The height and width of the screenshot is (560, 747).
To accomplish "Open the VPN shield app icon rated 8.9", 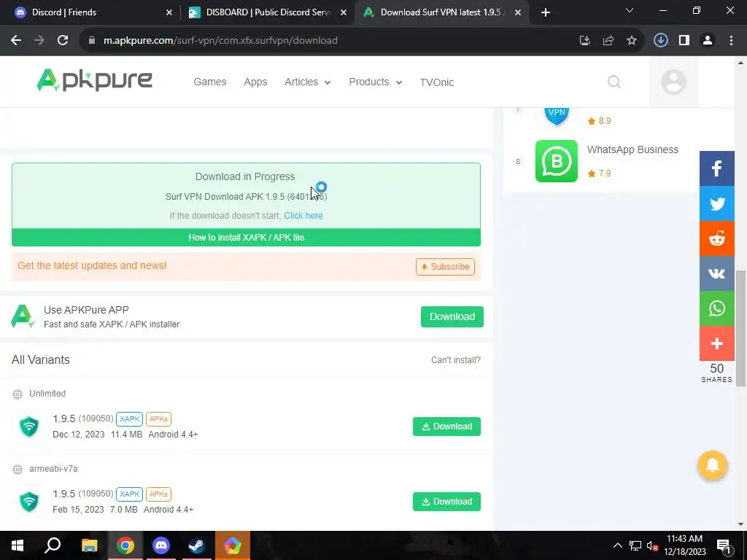I will coord(556,117).
